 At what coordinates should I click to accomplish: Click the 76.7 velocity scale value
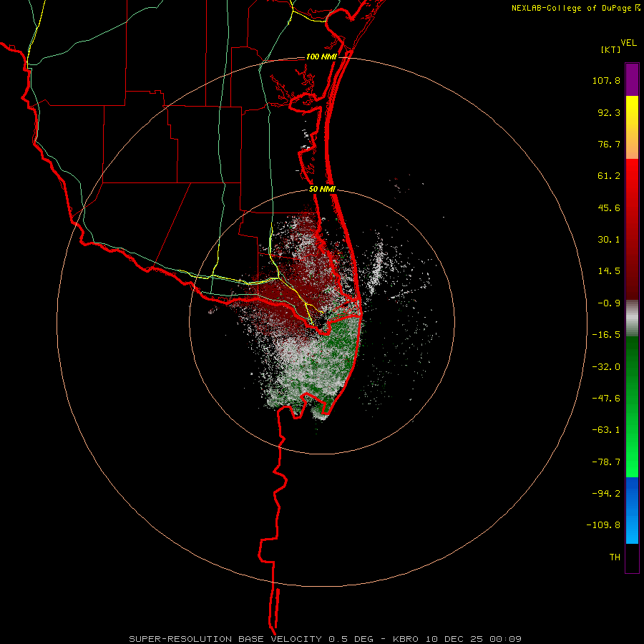point(609,144)
